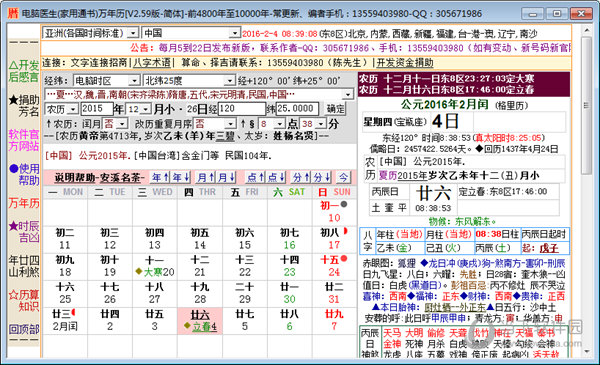Click the minute (分) up arrow button

pyautogui.click(x=302, y=178)
